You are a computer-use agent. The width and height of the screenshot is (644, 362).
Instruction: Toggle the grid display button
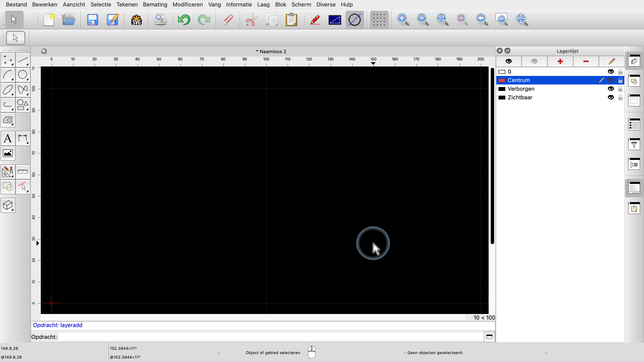click(x=379, y=20)
